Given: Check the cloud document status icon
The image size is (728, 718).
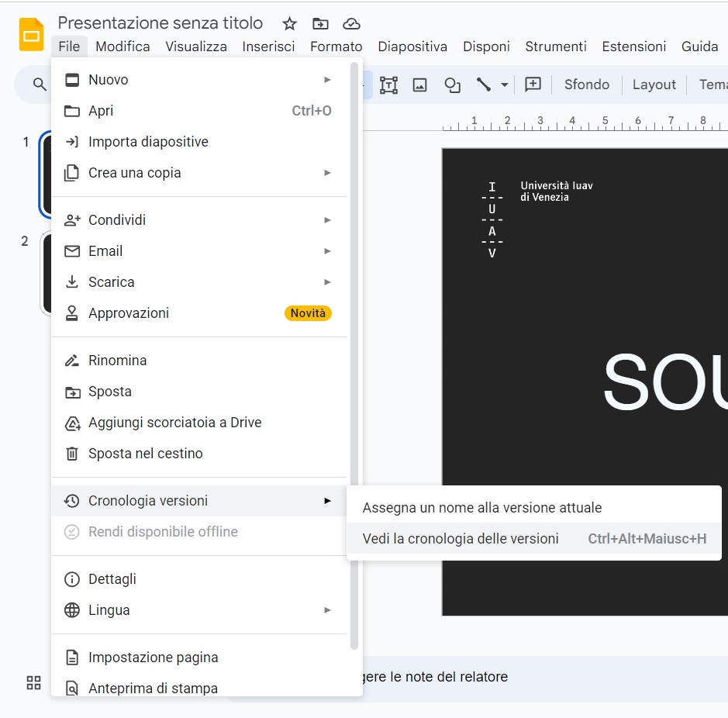Looking at the screenshot, I should (351, 23).
